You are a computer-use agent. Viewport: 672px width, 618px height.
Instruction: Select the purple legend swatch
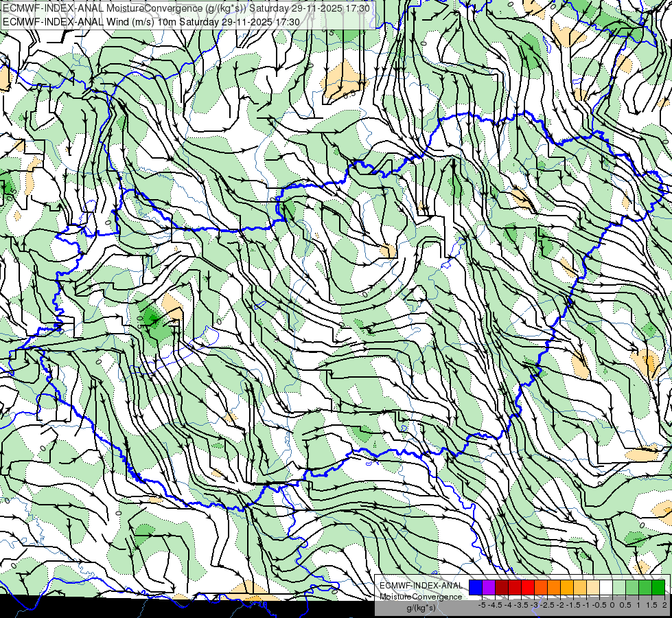point(489,587)
